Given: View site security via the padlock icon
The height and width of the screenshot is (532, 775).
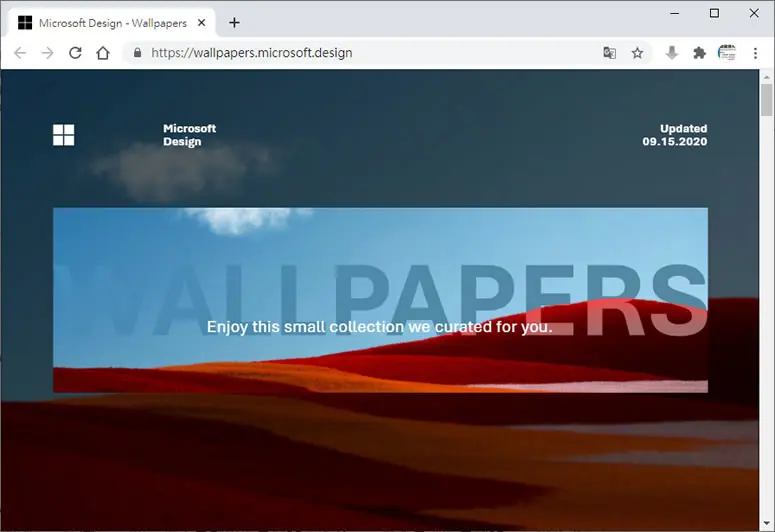Looking at the screenshot, I should click(137, 52).
